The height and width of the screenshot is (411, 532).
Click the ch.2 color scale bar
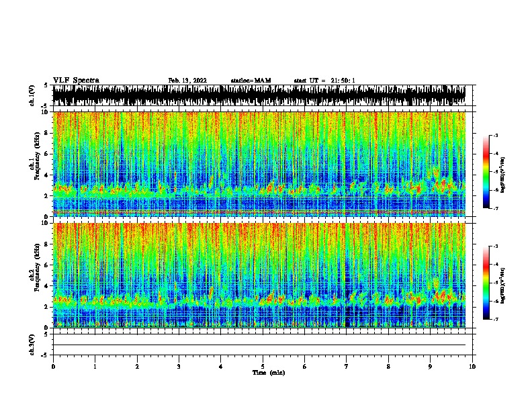coord(486,283)
